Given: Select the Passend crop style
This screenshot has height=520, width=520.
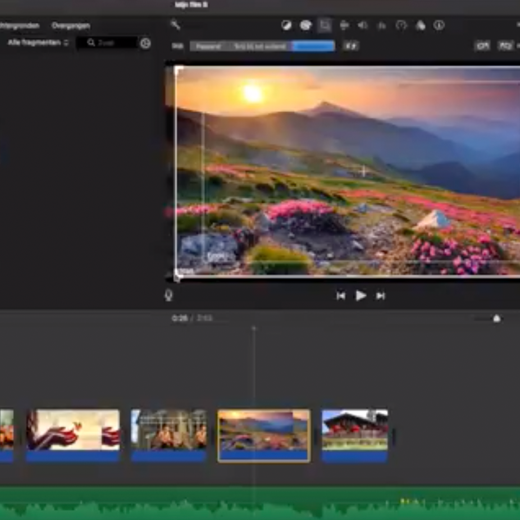Looking at the screenshot, I should 208,46.
